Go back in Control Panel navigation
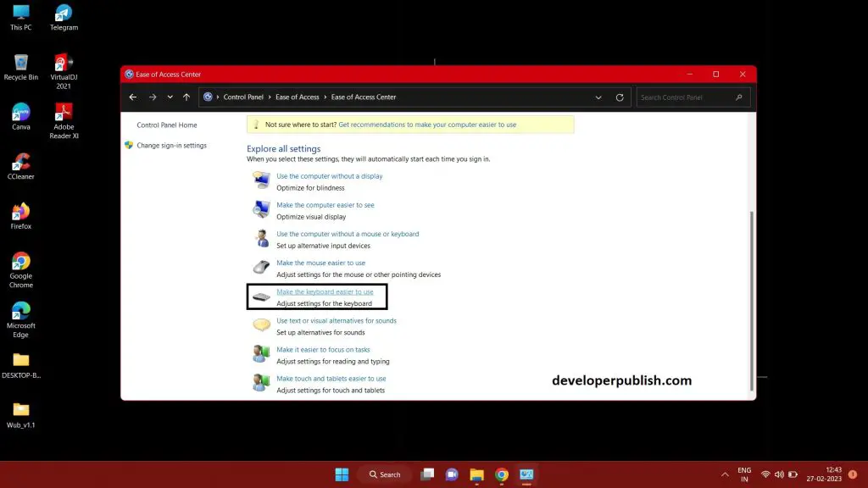The height and width of the screenshot is (488, 868). (133, 97)
